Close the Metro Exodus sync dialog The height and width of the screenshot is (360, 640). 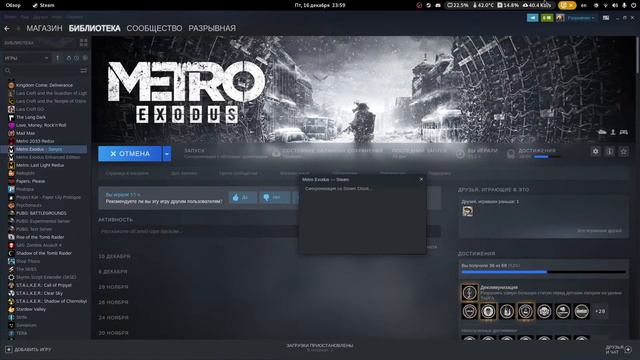tap(421, 179)
